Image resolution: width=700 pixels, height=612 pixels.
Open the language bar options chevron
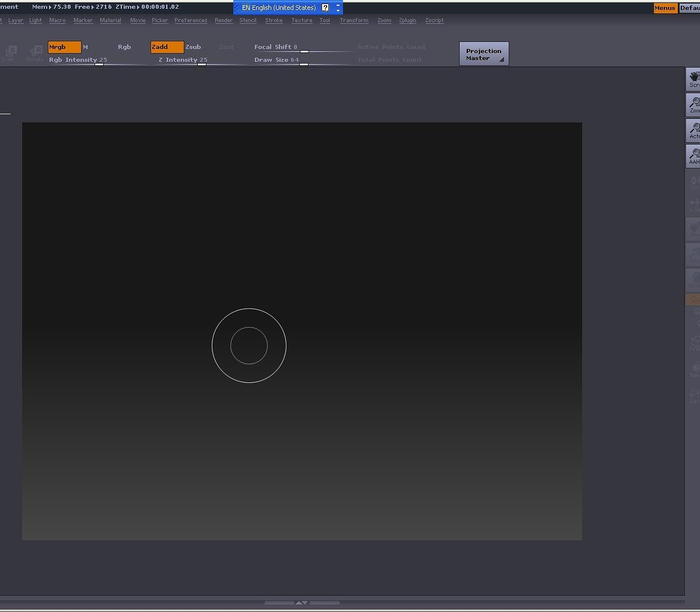[337, 8]
